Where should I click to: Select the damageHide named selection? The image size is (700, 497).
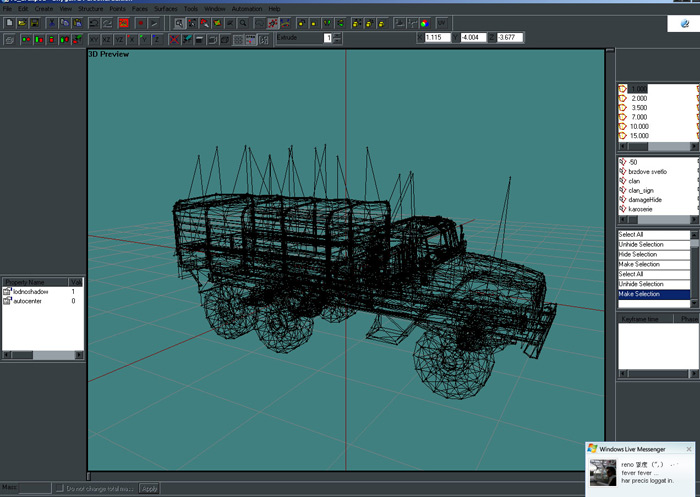[x=646, y=200]
